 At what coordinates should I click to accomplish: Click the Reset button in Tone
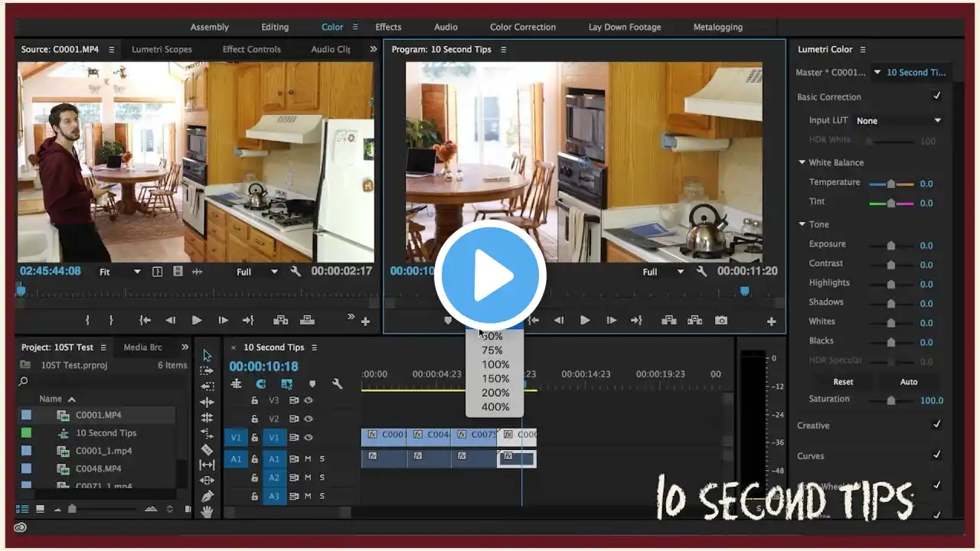click(843, 381)
